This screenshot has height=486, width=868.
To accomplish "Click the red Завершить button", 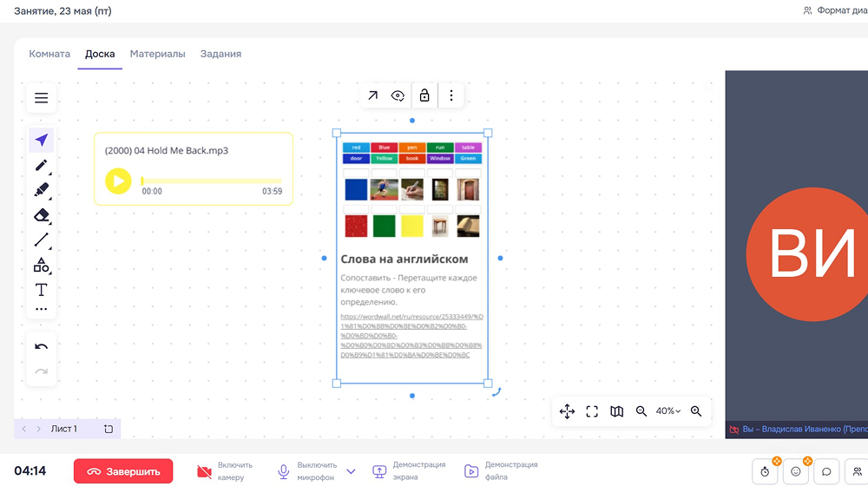I will pyautogui.click(x=122, y=471).
